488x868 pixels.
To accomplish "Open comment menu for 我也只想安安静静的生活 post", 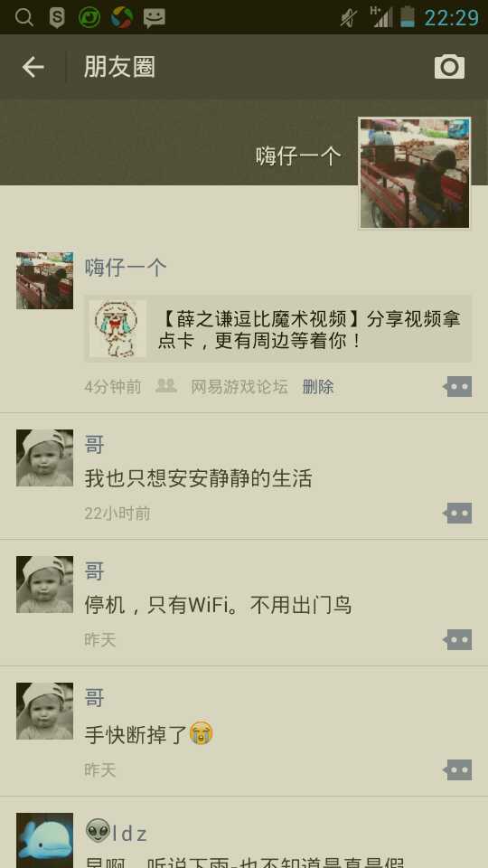I will click(x=457, y=514).
